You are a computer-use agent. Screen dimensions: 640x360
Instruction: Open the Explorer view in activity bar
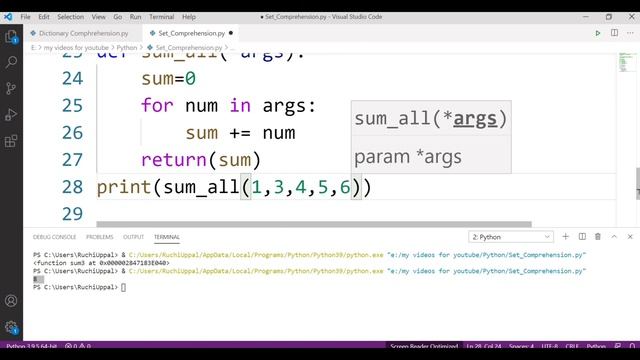pos(11,37)
